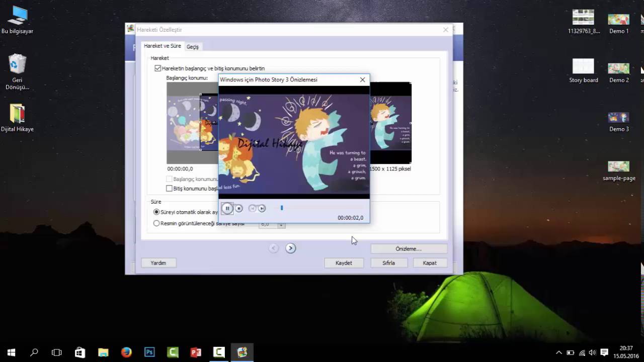The height and width of the screenshot is (362, 644).
Task: Close the Hareketi Özelleştir dialog
Action: (446, 30)
